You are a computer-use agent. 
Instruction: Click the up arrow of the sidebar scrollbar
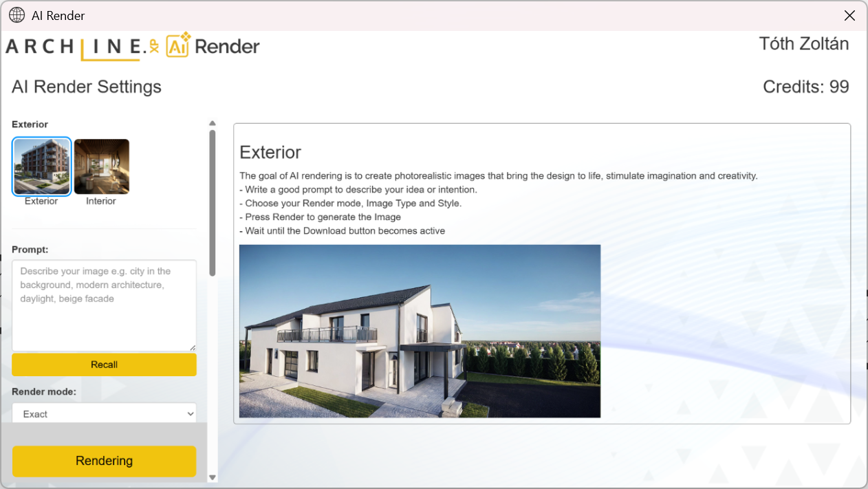213,123
